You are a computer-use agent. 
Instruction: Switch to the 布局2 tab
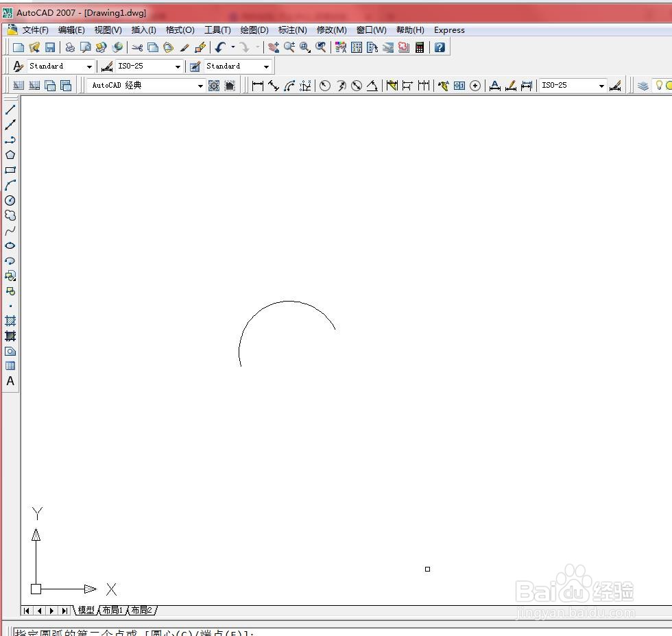pyautogui.click(x=141, y=611)
